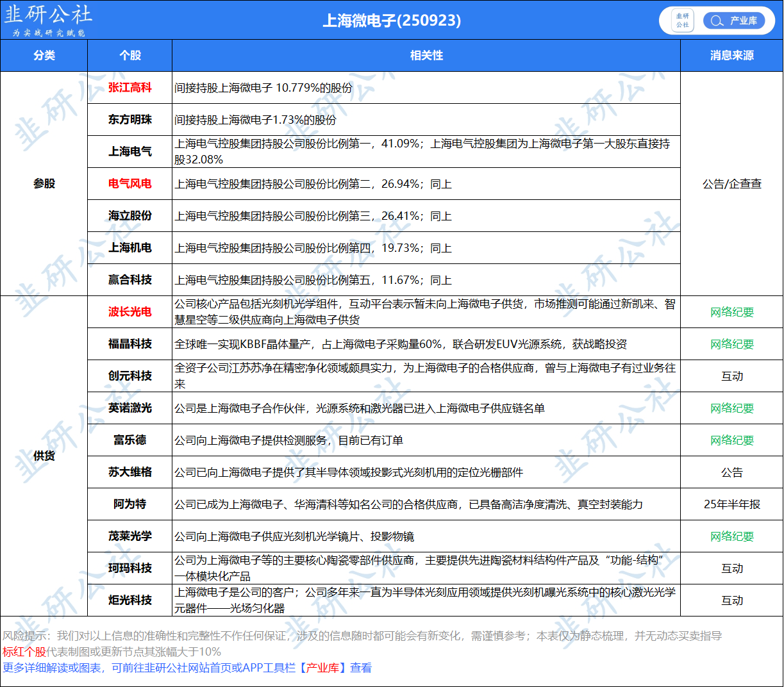Click the magnifier search icon in 产业库 pill

tap(717, 21)
